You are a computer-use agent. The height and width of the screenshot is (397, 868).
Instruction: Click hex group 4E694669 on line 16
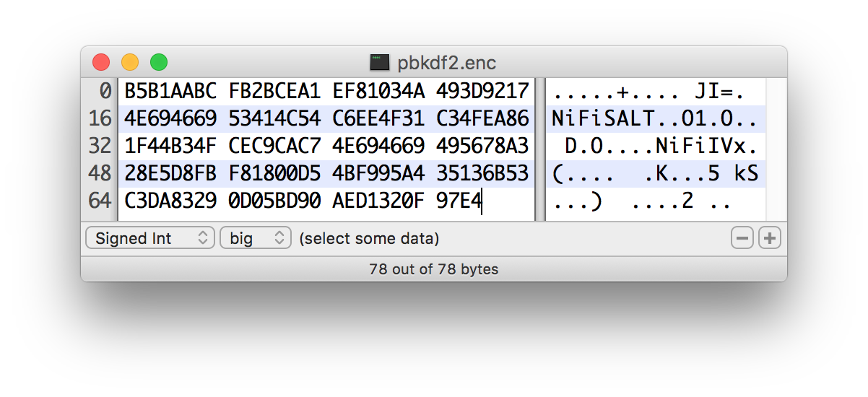170,118
